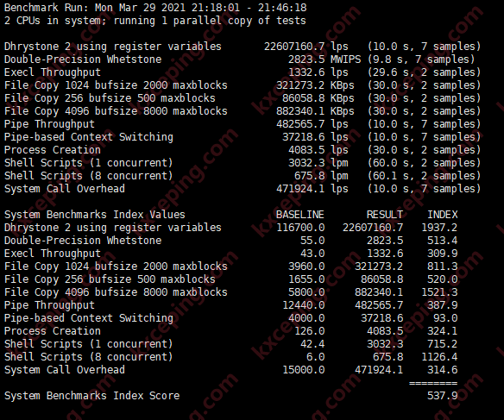
Task: Click Shell Scripts (8 concurrent) 675.8 lpm
Action: pyautogui.click(x=321, y=176)
